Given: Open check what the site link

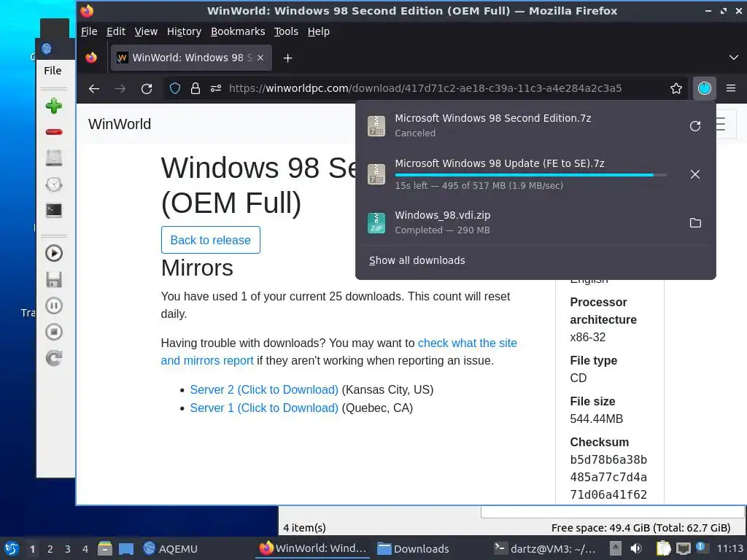Looking at the screenshot, I should pos(467,343).
